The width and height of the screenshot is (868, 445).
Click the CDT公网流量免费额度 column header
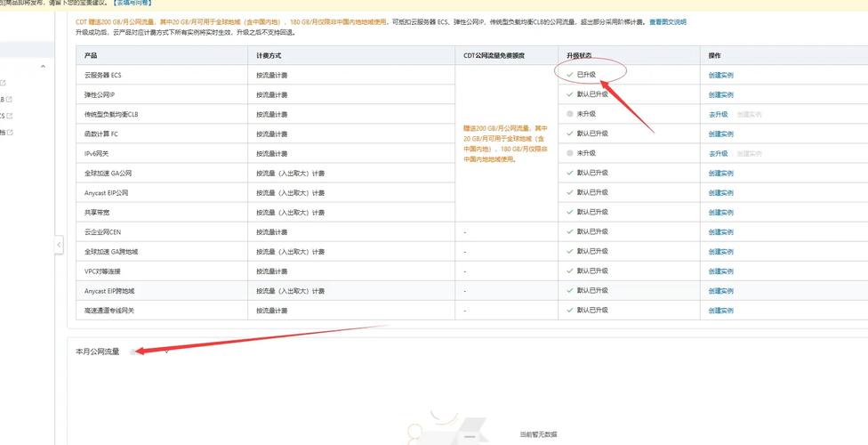tap(494, 56)
